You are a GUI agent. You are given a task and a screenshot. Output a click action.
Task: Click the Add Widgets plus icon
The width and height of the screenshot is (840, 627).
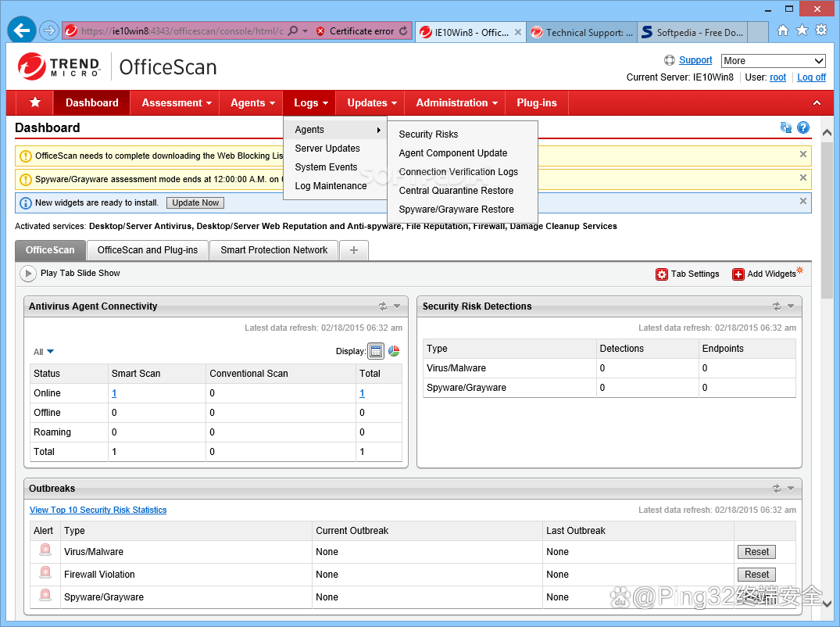pos(738,274)
